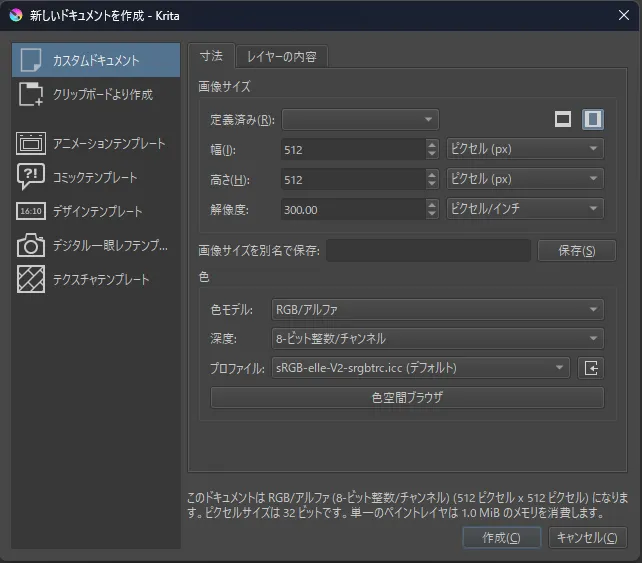
Task: Expand the 色モデル RGB/アルファ dropdown
Action: 437,309
